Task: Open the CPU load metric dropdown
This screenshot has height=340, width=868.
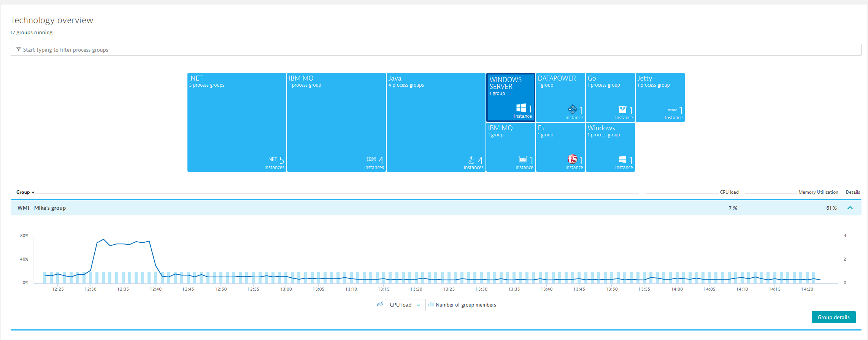Action: pyautogui.click(x=405, y=305)
